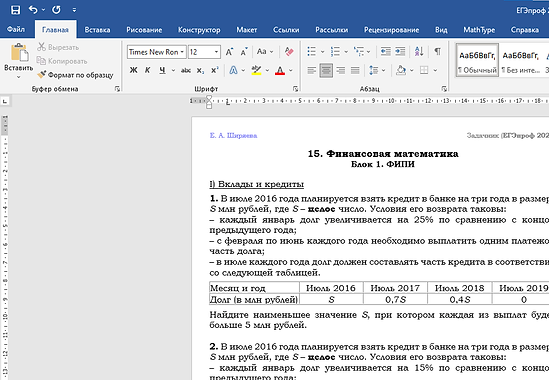Click the Вырезать button

click(x=58, y=47)
